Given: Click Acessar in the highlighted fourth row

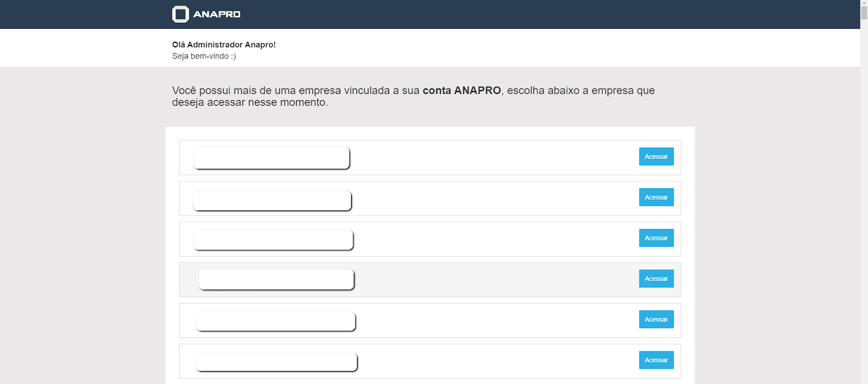Looking at the screenshot, I should (x=656, y=279).
